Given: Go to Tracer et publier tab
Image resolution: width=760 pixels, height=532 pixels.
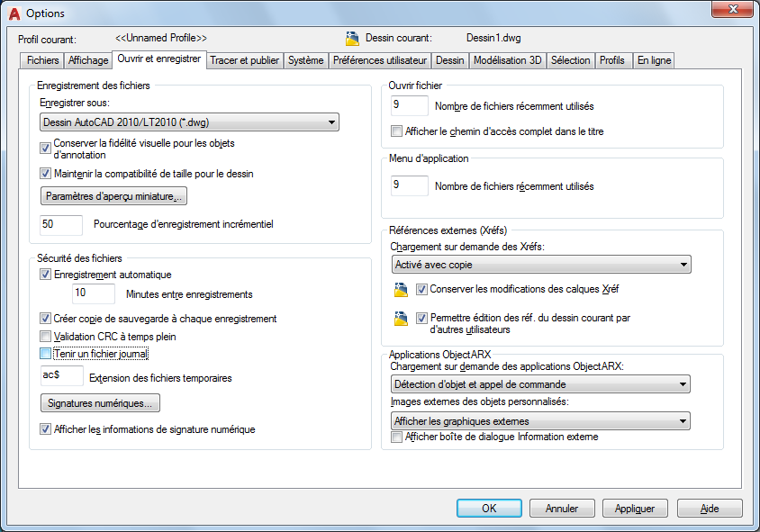Looking at the screenshot, I should tap(244, 60).
